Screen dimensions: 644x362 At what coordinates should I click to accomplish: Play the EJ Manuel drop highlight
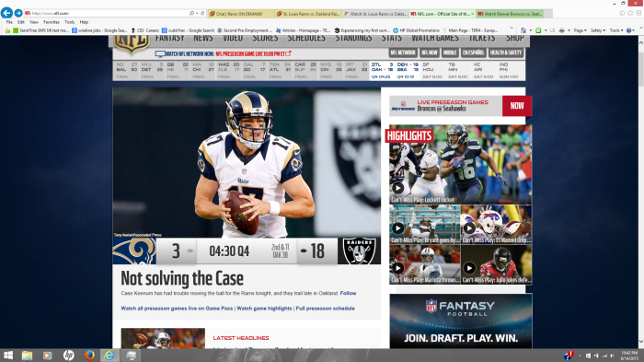[469, 228]
